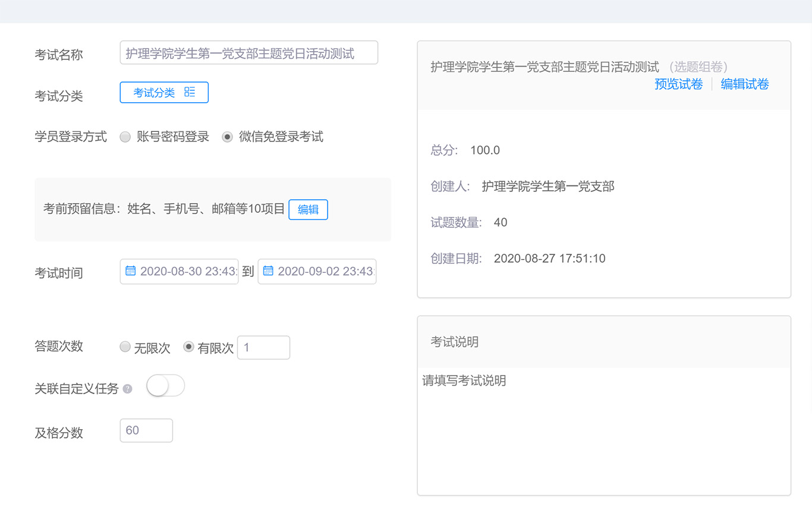Click the list icon in 考试分类 button
Viewport: 812px width, 513px height.
(190, 92)
